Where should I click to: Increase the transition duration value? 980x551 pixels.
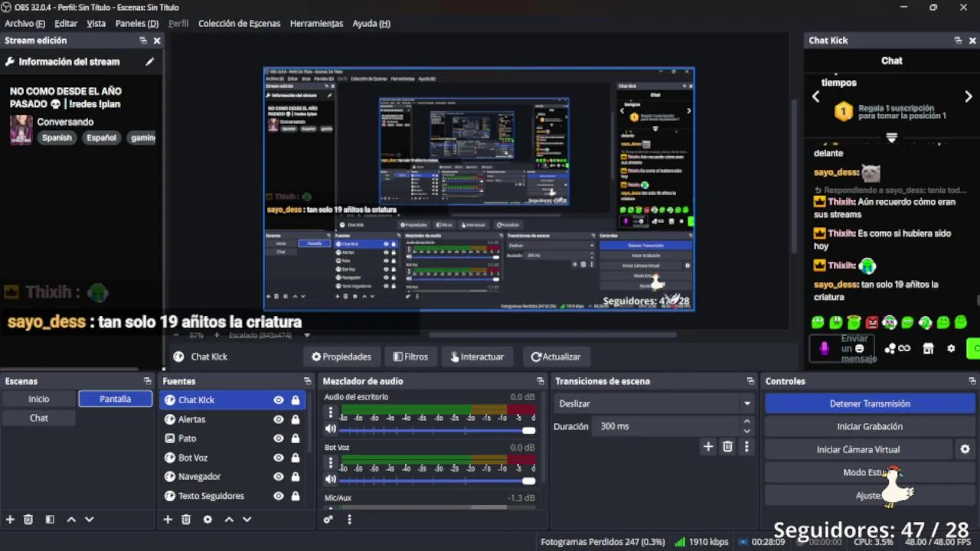point(746,422)
